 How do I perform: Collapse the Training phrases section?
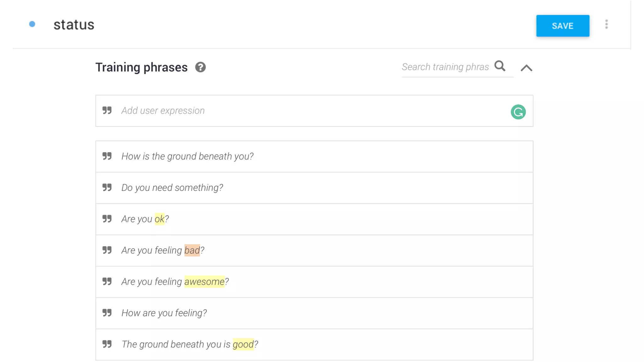click(526, 68)
